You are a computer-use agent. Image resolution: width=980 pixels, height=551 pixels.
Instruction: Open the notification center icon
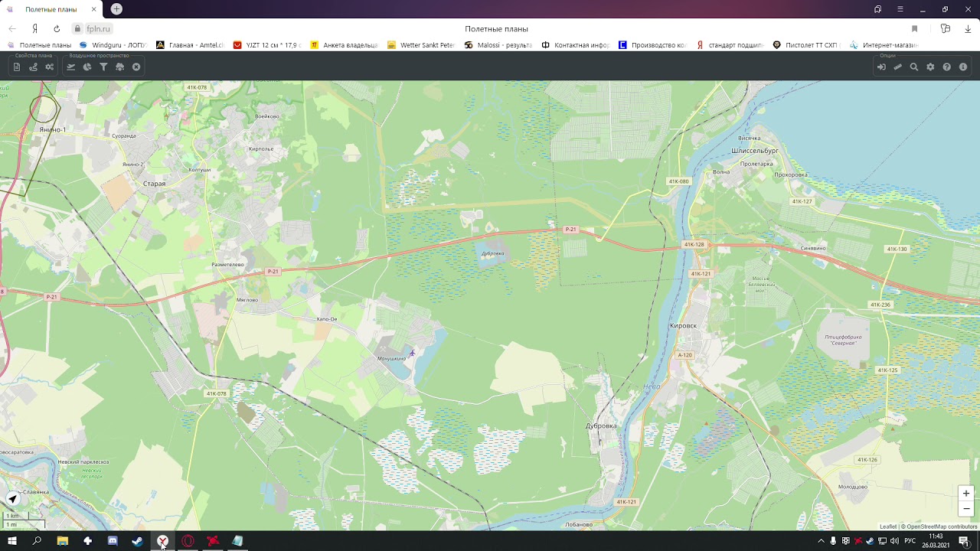click(964, 541)
